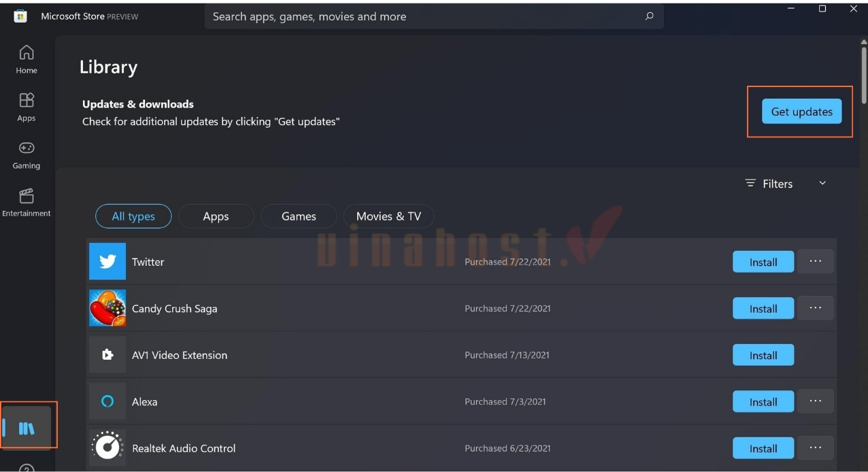This screenshot has height=472, width=868.
Task: Click the Updates & downloads heading
Action: click(138, 104)
